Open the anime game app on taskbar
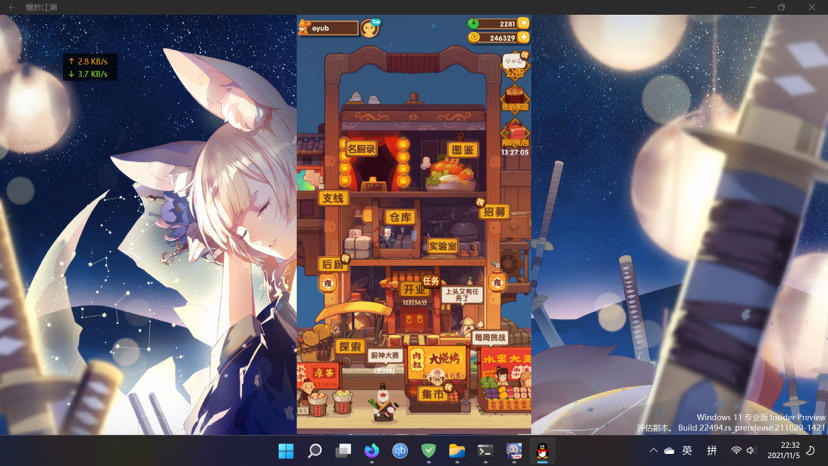 [x=514, y=451]
